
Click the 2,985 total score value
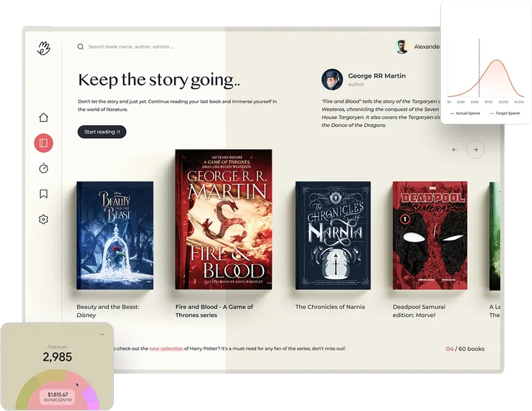pyautogui.click(x=58, y=357)
